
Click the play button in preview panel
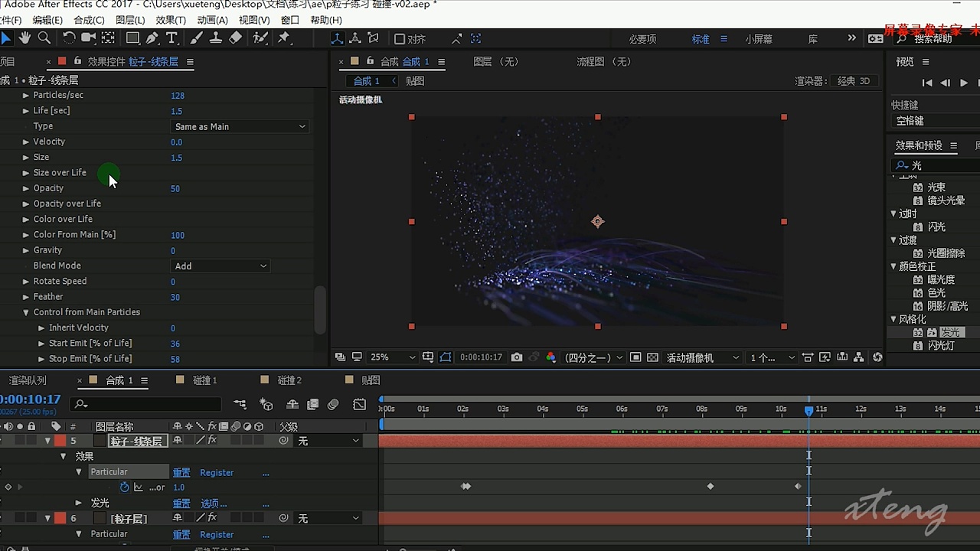(963, 83)
